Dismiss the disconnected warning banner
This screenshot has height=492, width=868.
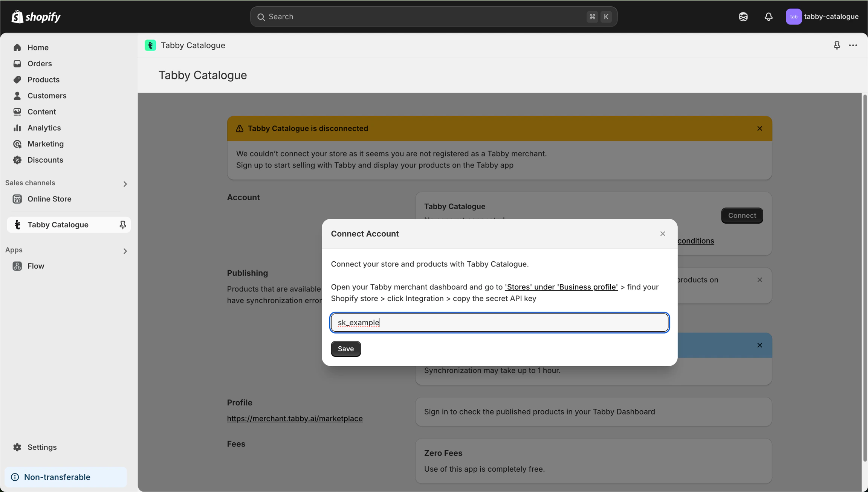pyautogui.click(x=759, y=128)
